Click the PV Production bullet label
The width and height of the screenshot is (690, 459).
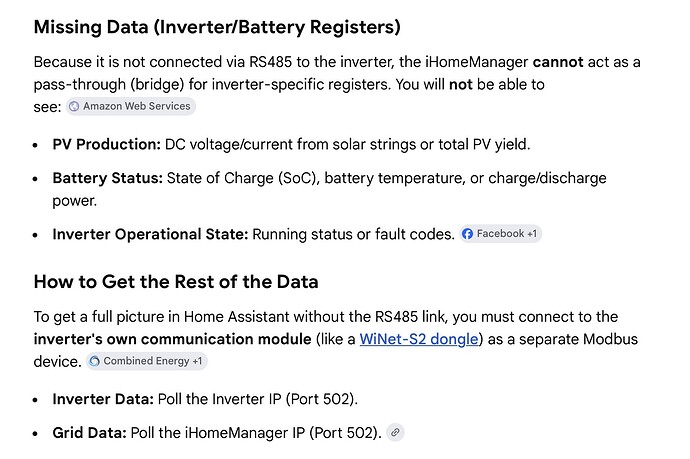[106, 144]
